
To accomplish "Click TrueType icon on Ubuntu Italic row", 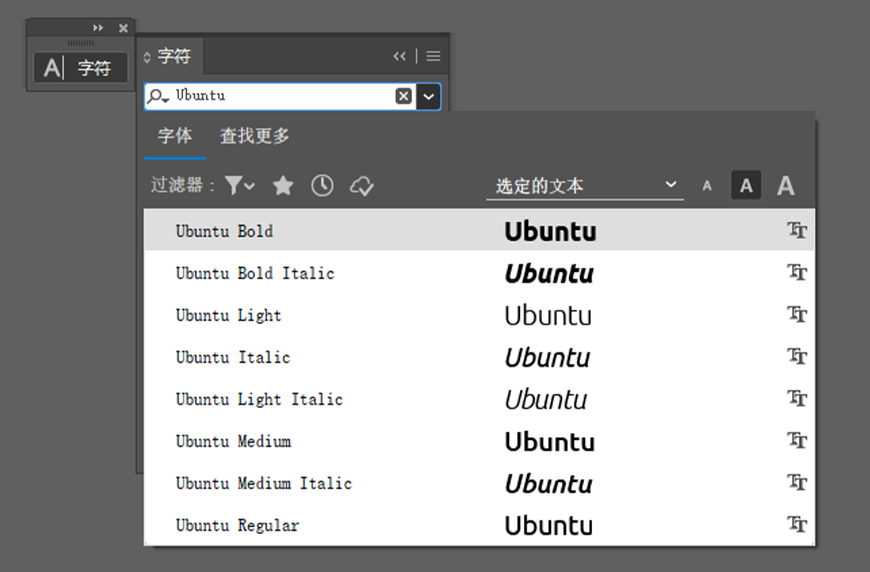I will (797, 356).
